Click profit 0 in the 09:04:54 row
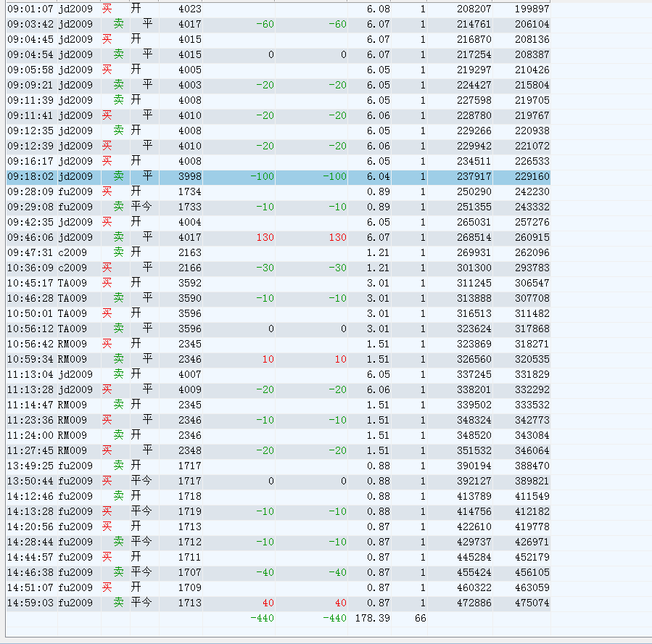Viewport: 652px width, 644px height. (x=271, y=54)
